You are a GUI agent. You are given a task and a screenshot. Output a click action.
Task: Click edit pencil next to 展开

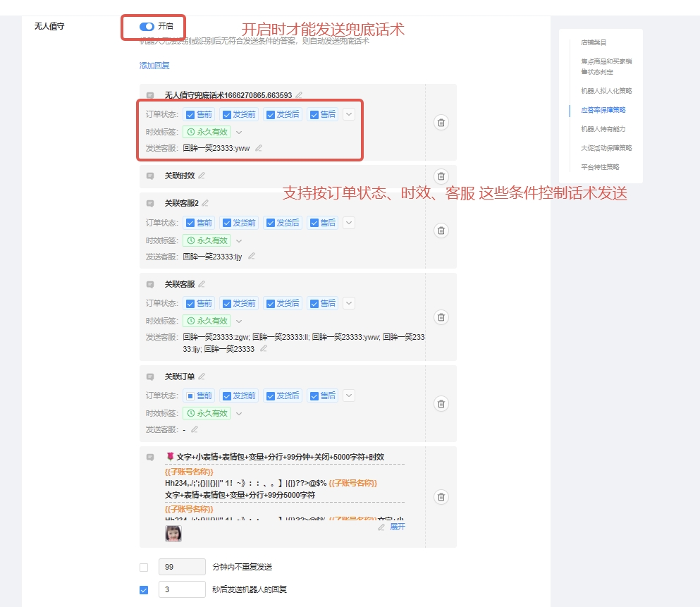(381, 527)
